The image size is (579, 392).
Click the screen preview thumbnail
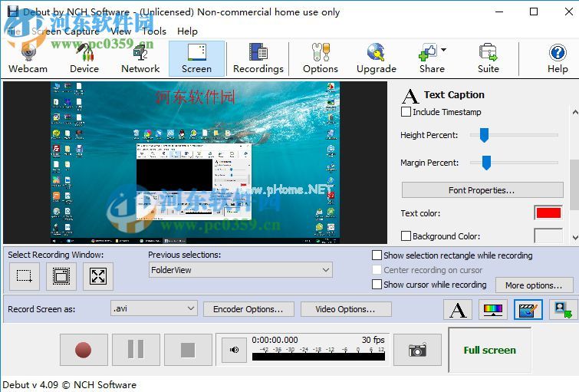click(195, 163)
